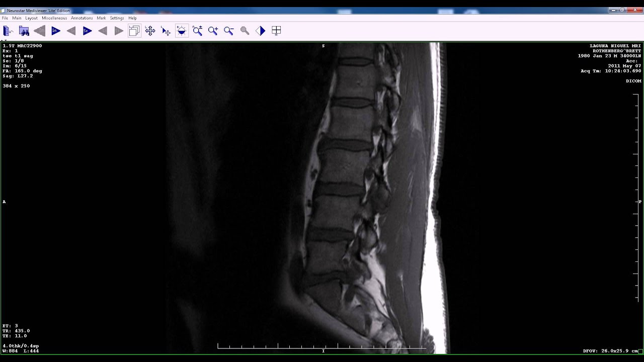Screen dimensions: 644x362
Task: Select the pan (four-arrow move) tool
Action: (x=150, y=31)
